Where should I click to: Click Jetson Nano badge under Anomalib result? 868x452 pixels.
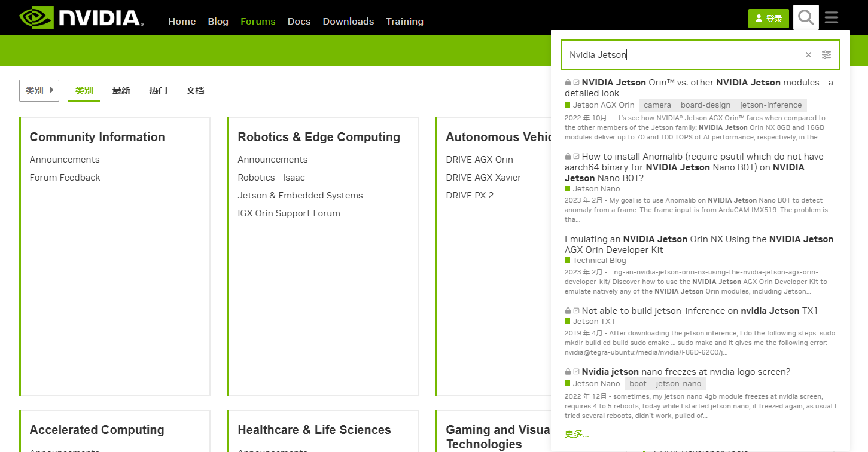pyautogui.click(x=592, y=189)
